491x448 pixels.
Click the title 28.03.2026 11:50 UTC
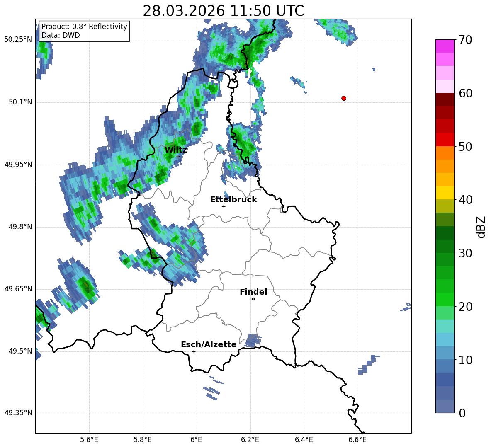pos(223,11)
